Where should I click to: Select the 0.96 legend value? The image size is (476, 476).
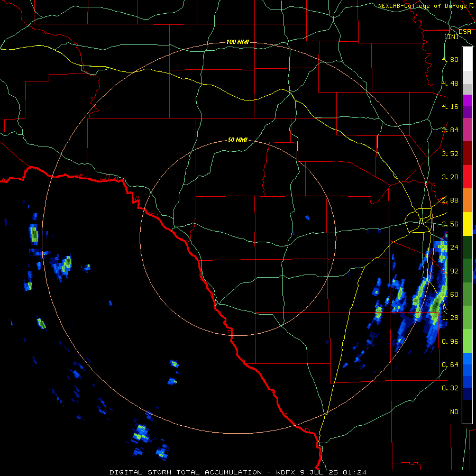(450, 342)
